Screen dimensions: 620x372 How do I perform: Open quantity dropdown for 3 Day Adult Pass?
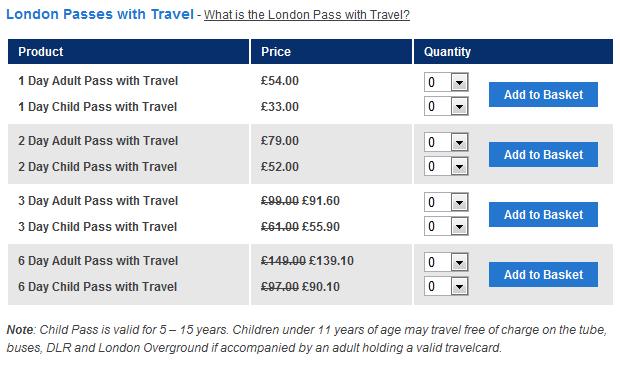pos(446,202)
